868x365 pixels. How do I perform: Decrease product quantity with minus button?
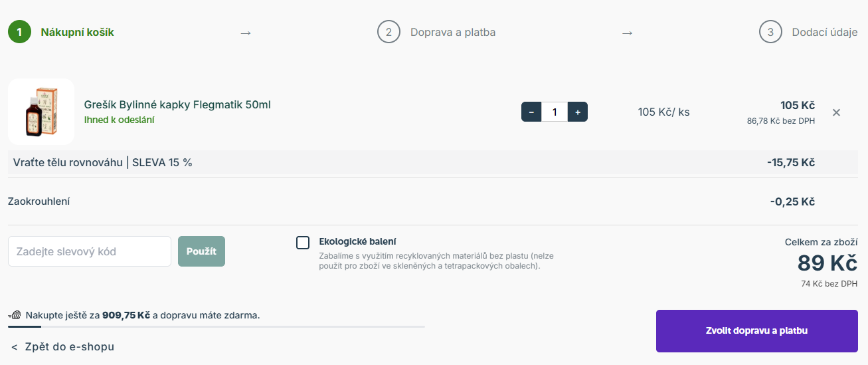pos(531,112)
